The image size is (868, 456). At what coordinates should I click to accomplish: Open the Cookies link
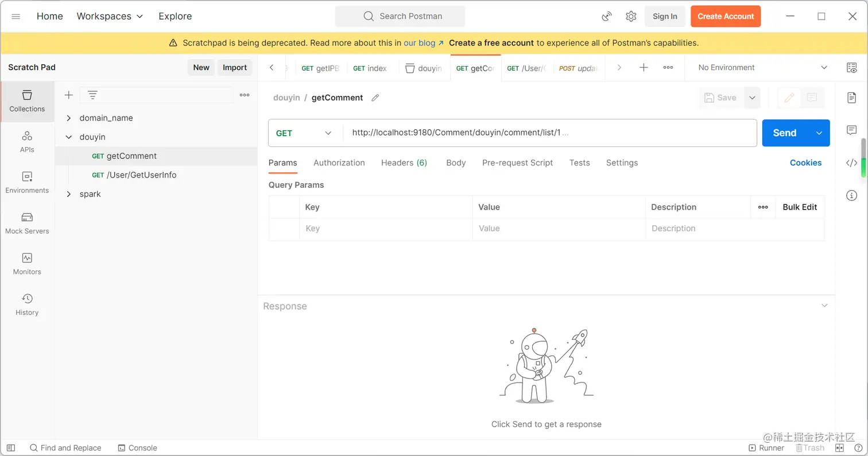805,163
